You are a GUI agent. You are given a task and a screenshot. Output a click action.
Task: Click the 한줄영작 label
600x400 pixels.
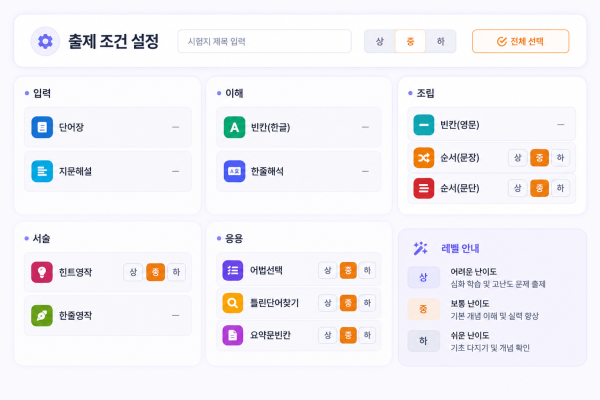(x=75, y=315)
